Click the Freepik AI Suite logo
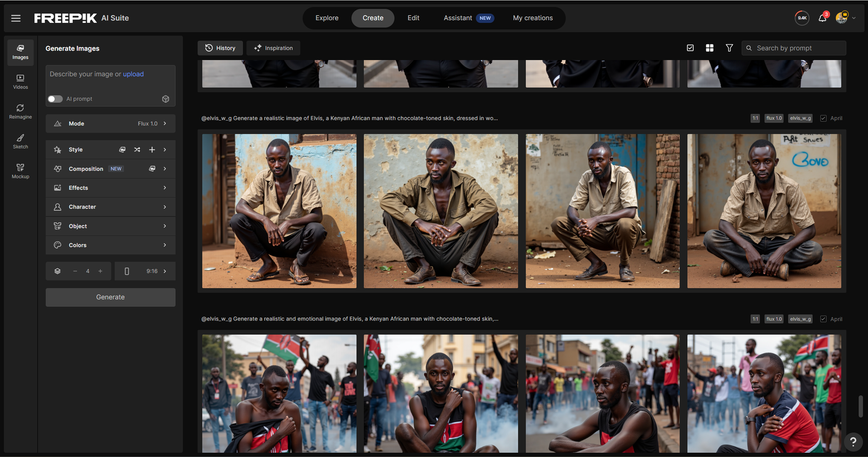Viewport: 868px width, 457px height. click(81, 18)
